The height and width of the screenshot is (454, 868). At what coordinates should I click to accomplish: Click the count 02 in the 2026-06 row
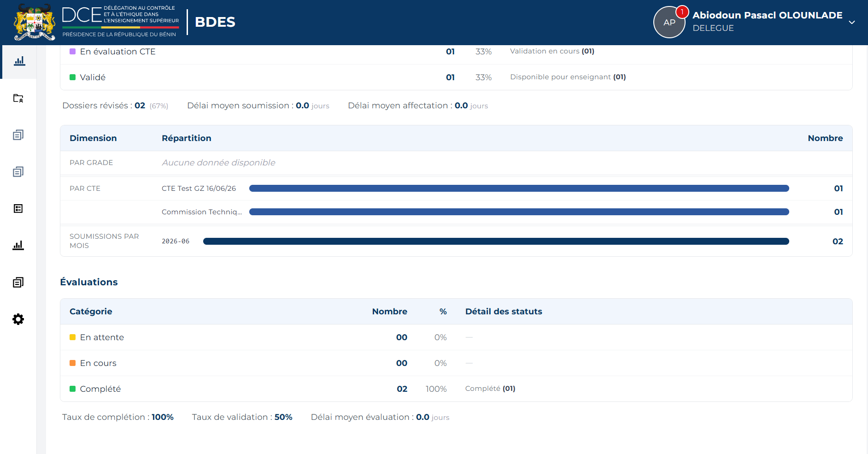click(x=838, y=242)
